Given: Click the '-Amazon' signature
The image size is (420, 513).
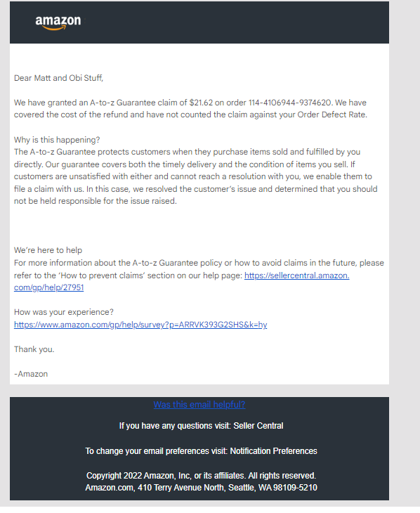Looking at the screenshot, I should (x=31, y=374).
